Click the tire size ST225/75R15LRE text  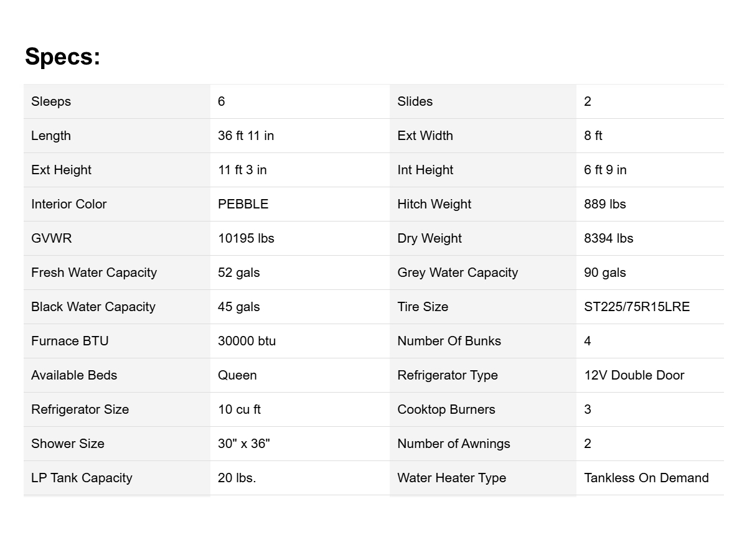[637, 307]
